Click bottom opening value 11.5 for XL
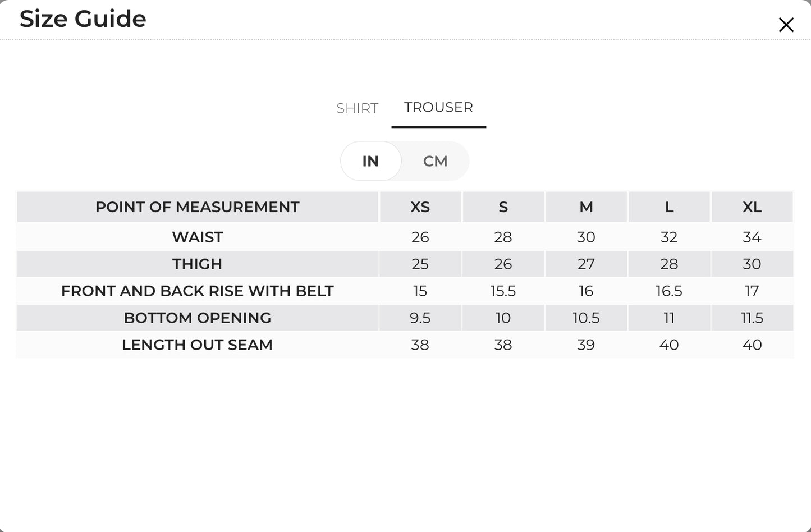The height and width of the screenshot is (532, 811). [x=752, y=318]
